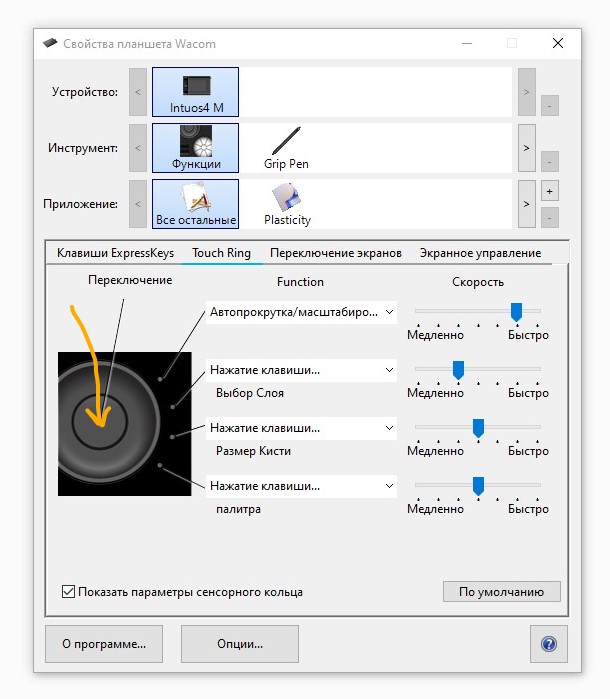Viewport: 610px width, 699px height.
Task: Select the Grip Pen tool
Action: 286,148
